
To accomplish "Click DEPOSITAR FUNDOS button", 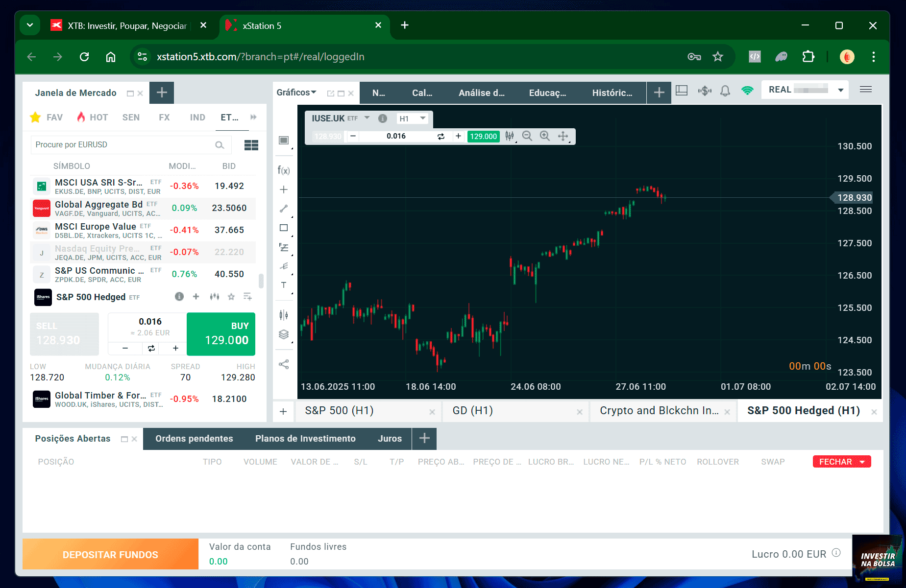I will pos(110,555).
